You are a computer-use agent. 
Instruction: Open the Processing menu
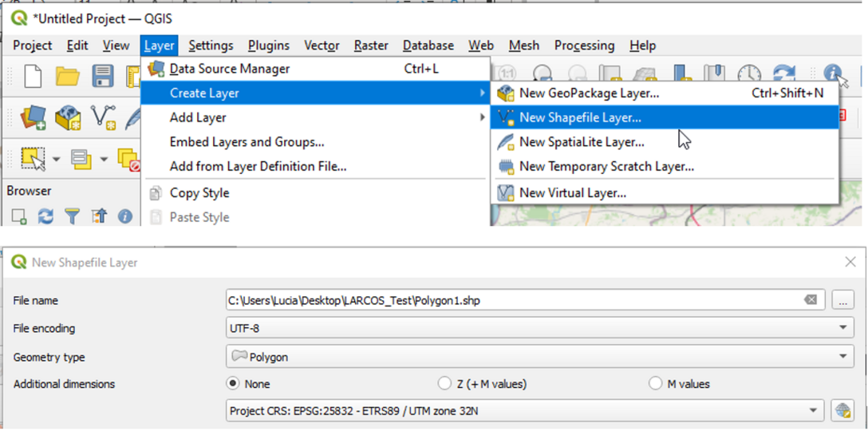pos(585,45)
